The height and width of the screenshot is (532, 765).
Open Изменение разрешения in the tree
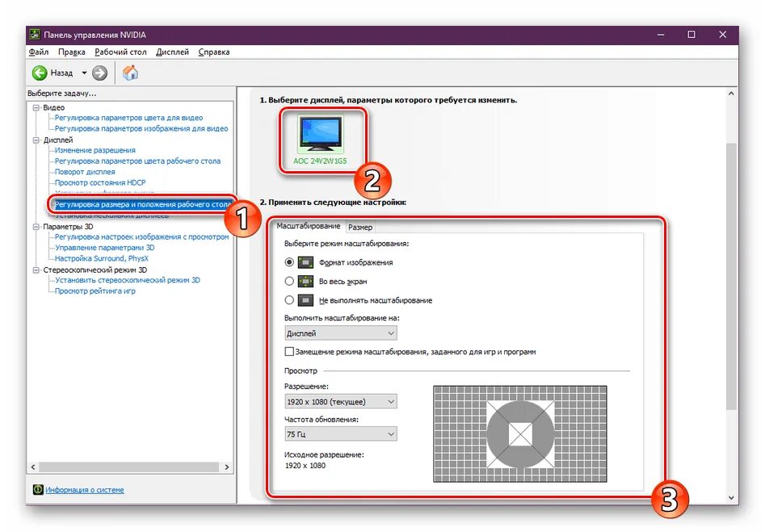(x=95, y=150)
